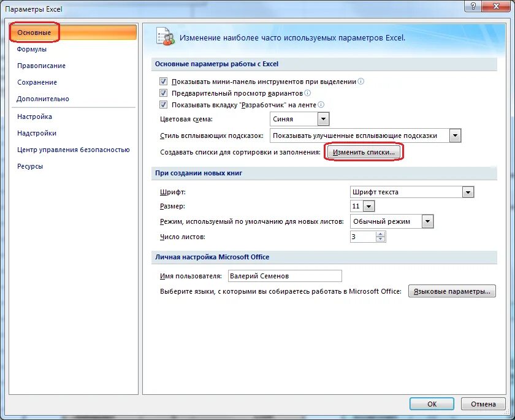Open the Ресурсы category
515x420 pixels.
(30, 166)
